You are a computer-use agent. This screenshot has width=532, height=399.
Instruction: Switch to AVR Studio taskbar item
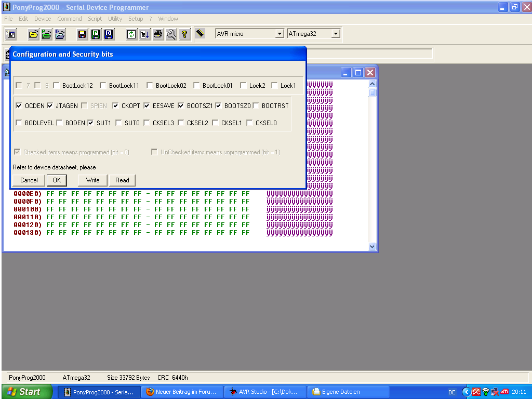[x=264, y=392]
